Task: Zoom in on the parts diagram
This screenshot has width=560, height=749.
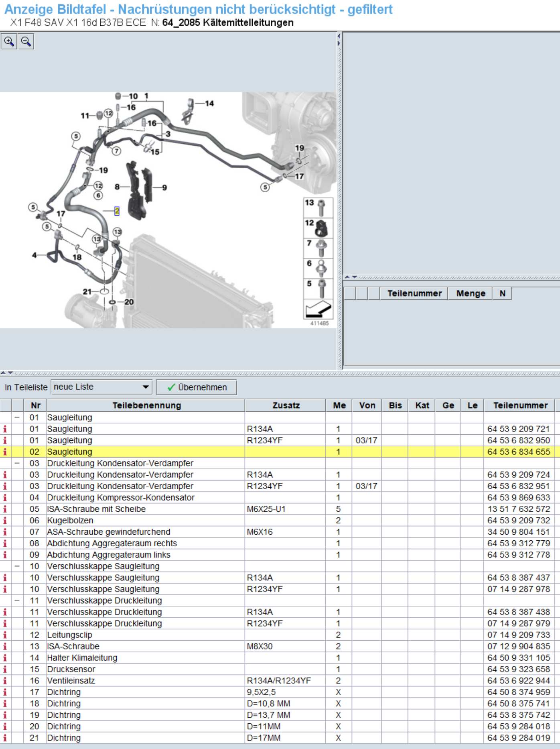Action: (x=9, y=41)
